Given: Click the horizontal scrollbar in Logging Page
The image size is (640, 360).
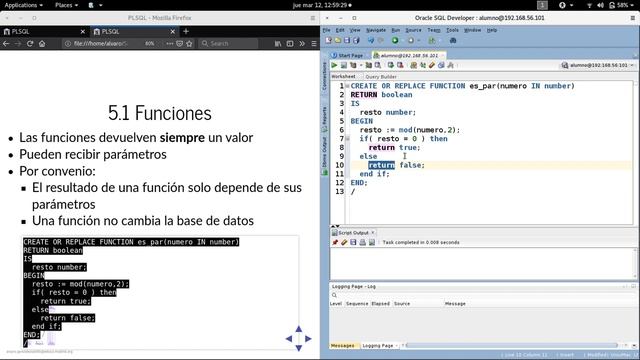Looking at the screenshot, I should (x=512, y=345).
